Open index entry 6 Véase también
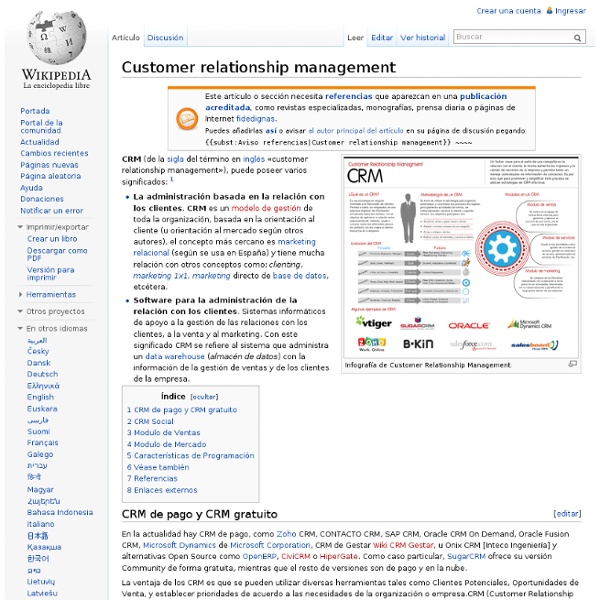The image size is (600, 600). pos(158,467)
